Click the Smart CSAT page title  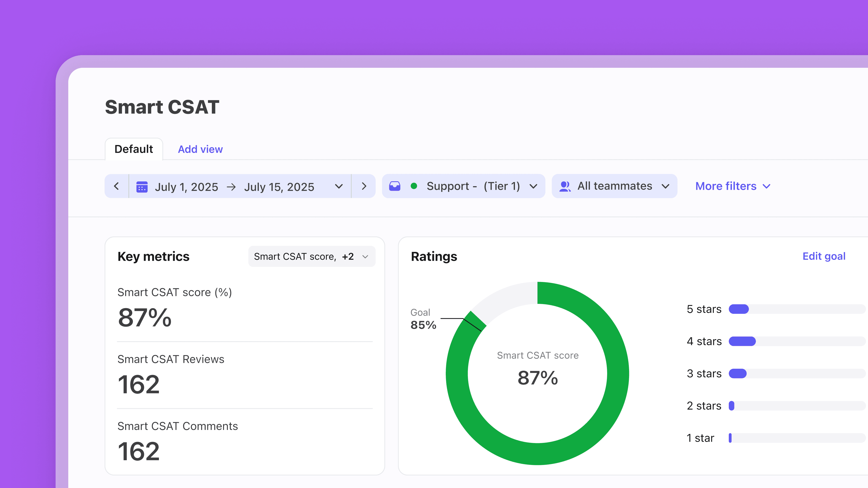(162, 107)
